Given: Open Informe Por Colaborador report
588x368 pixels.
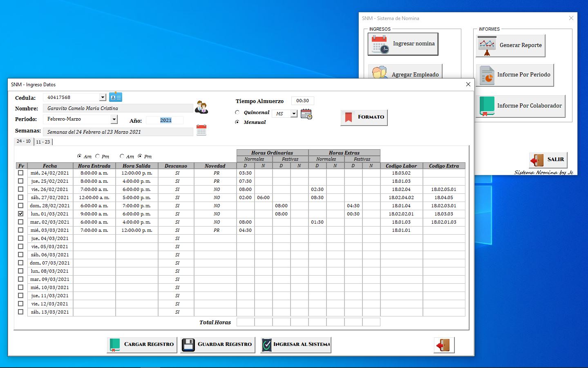Looking at the screenshot, I should click(521, 106).
